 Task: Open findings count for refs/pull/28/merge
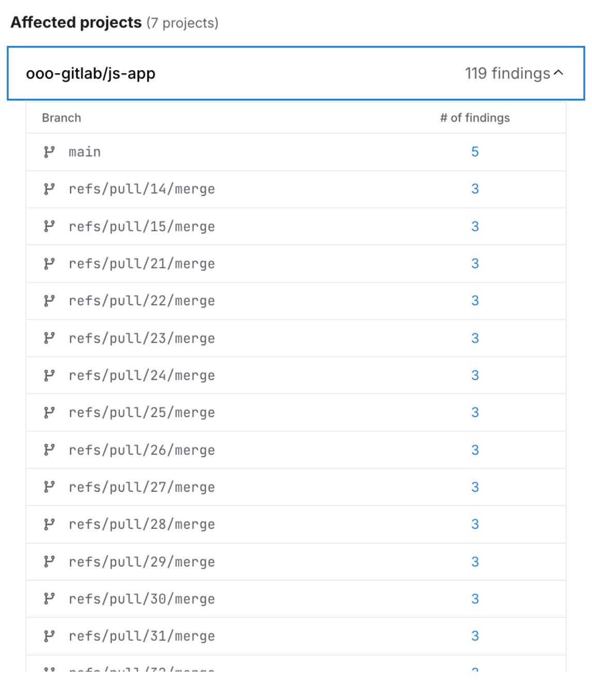pos(475,524)
